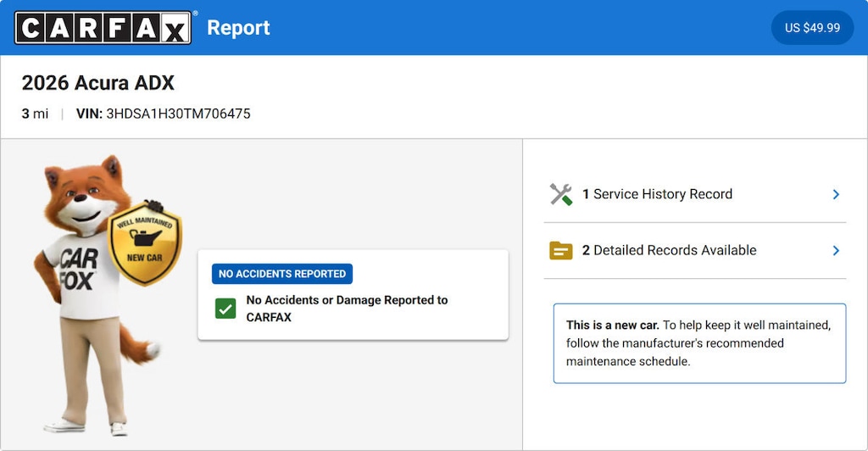This screenshot has height=451, width=868.
Task: Click the Well Maintained New Car gold badge
Action: (x=144, y=243)
